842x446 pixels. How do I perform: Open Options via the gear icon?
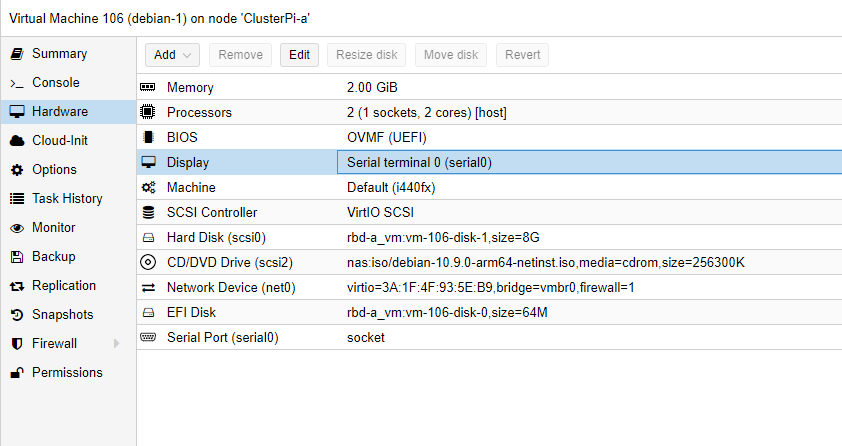pos(17,170)
